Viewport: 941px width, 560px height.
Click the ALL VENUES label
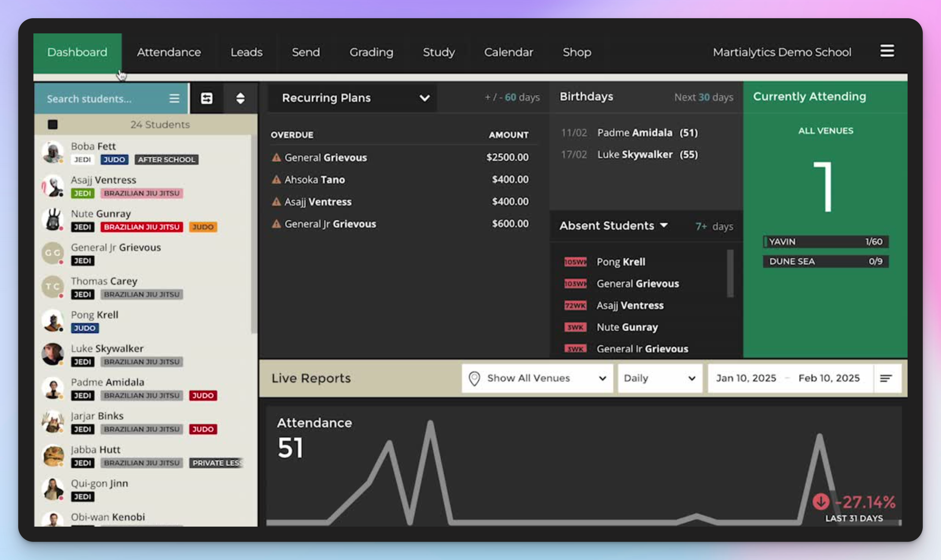826,131
